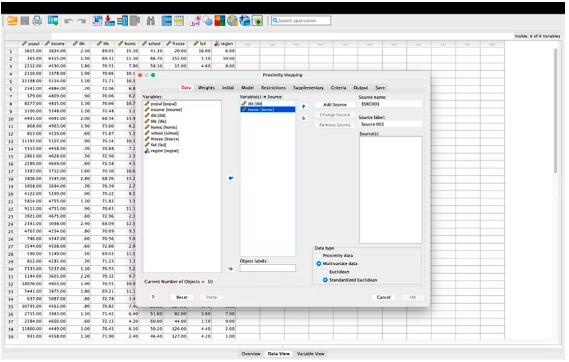Click the blue globe toolbar icon

pos(245,21)
